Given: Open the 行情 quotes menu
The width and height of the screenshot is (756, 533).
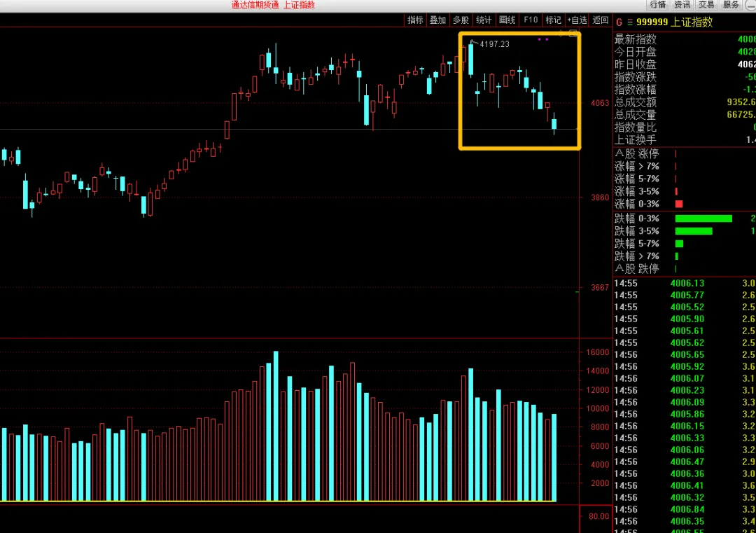Looking at the screenshot, I should click(657, 5).
